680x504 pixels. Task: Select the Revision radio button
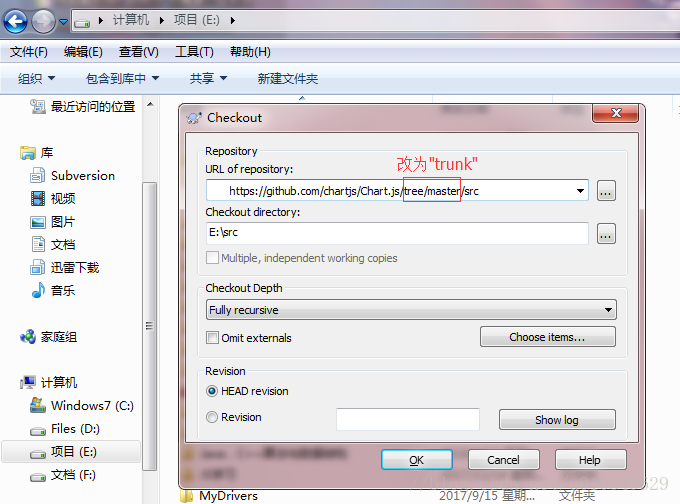212,417
